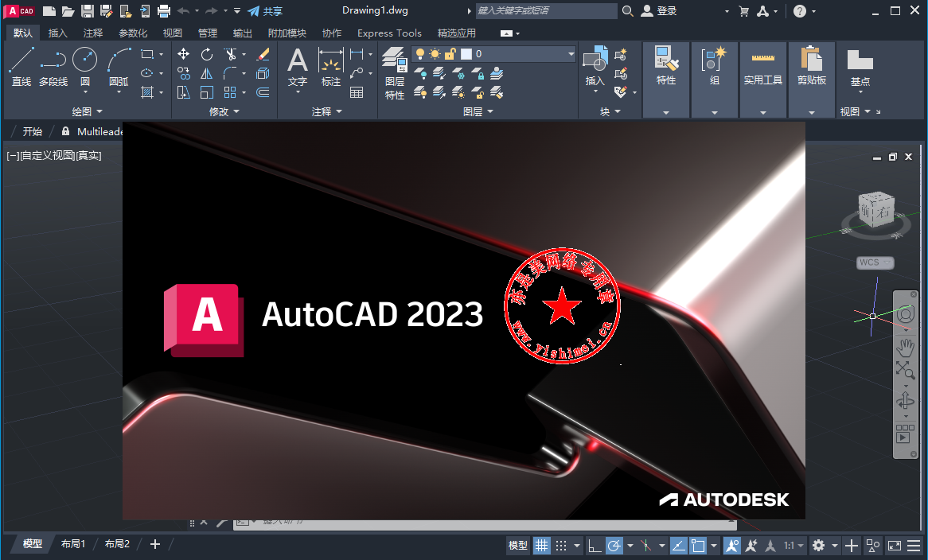
Task: Click the Scale tool icon
Action: (207, 92)
